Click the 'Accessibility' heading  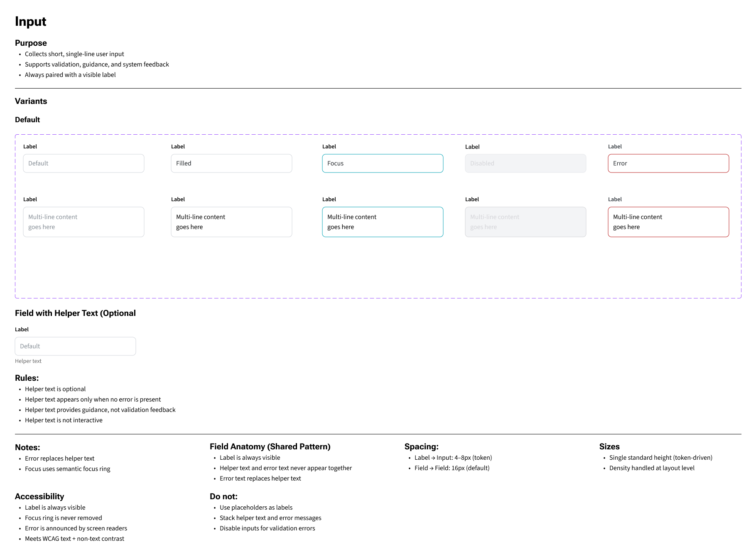(x=39, y=496)
